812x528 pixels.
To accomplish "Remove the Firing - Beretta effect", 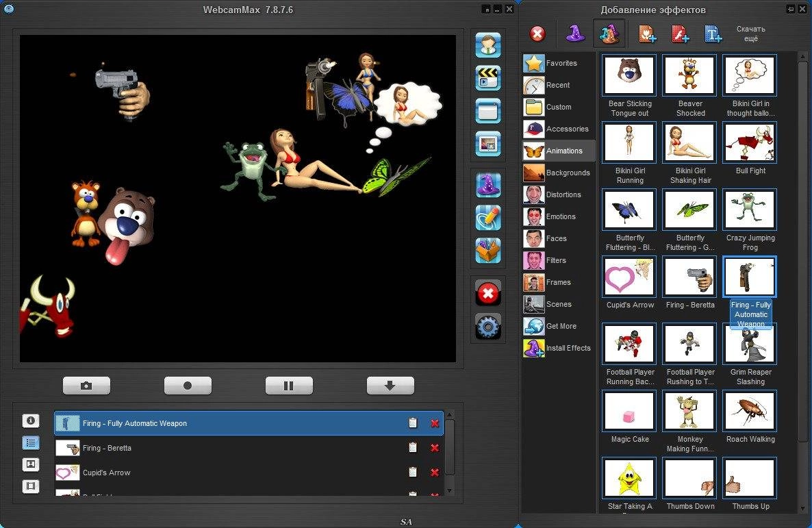I will (x=435, y=448).
